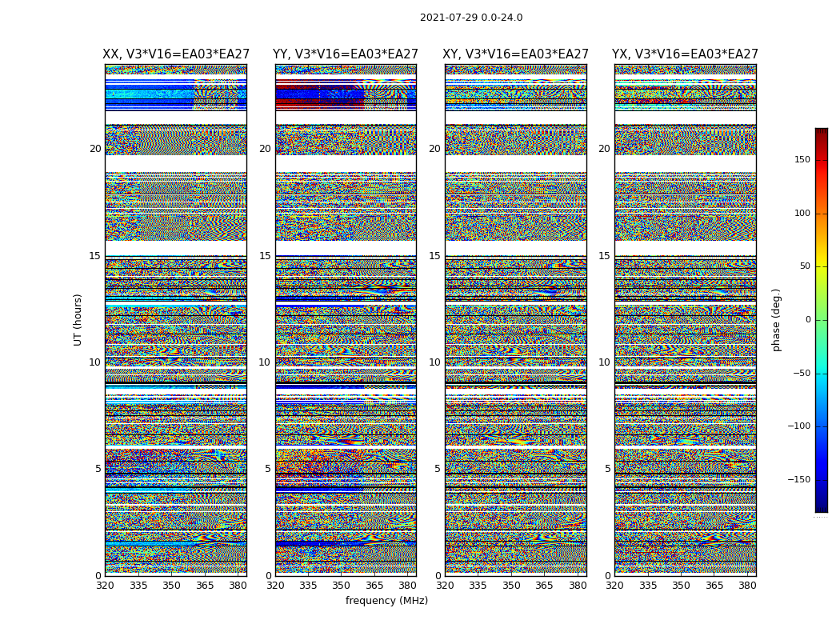The image size is (840, 640).
Task: Click the XX phase waterfall plot
Action: (176, 320)
